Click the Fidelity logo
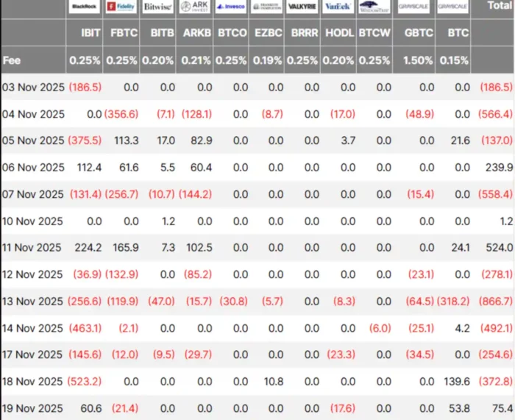Image resolution: width=515 pixels, height=420 pixels. 121,7
